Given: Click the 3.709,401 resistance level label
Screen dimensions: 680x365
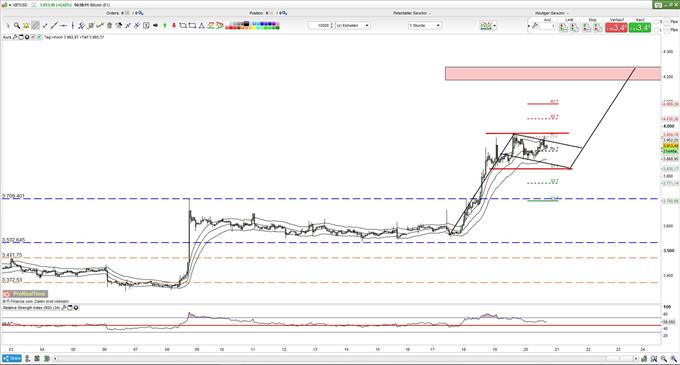Looking at the screenshot, I should tap(13, 196).
